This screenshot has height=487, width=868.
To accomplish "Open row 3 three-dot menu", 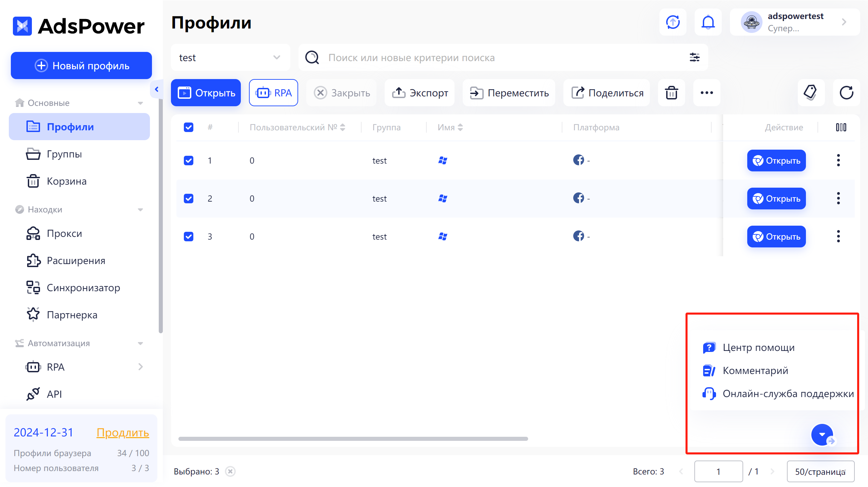I will point(838,236).
